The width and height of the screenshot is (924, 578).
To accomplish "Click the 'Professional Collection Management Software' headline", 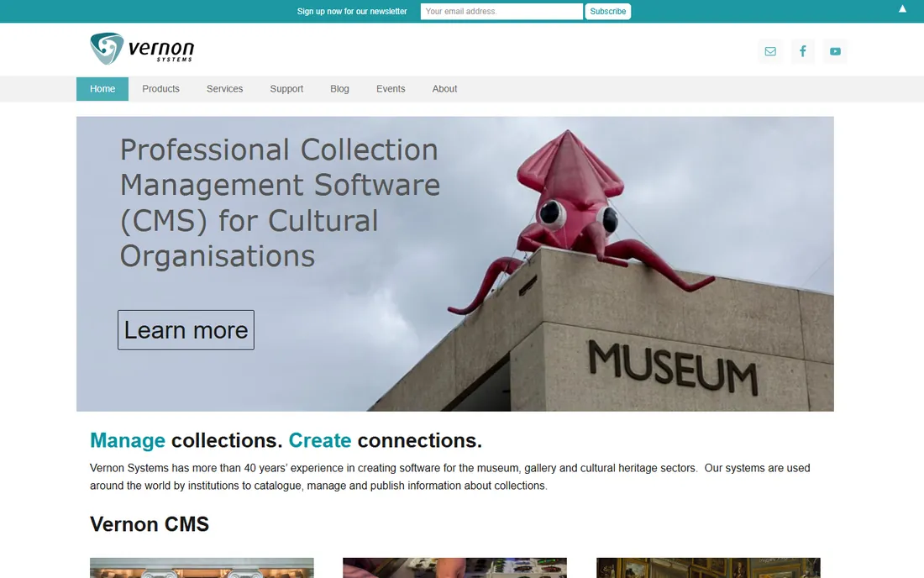I will (x=281, y=202).
